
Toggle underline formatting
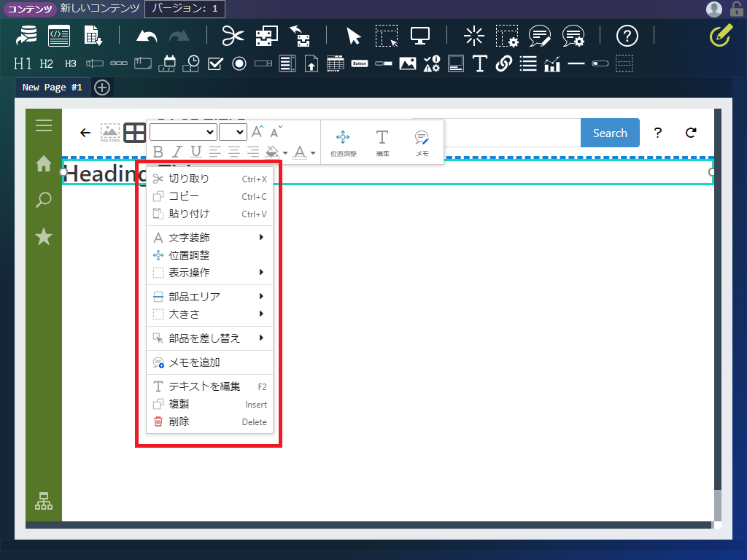point(196,152)
